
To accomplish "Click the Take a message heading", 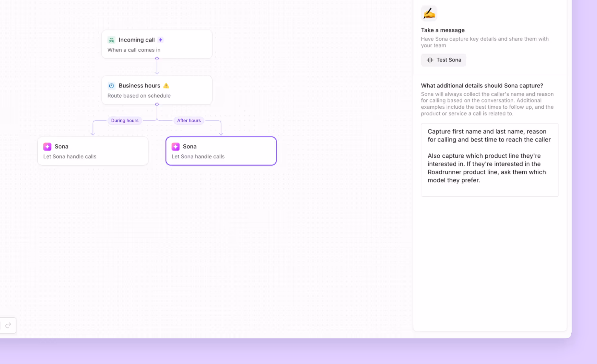I will (x=443, y=30).
